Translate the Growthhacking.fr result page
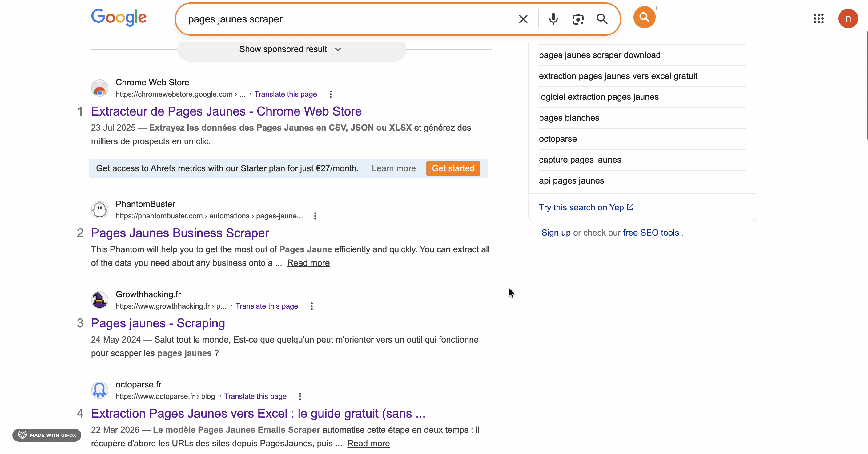 267,306
